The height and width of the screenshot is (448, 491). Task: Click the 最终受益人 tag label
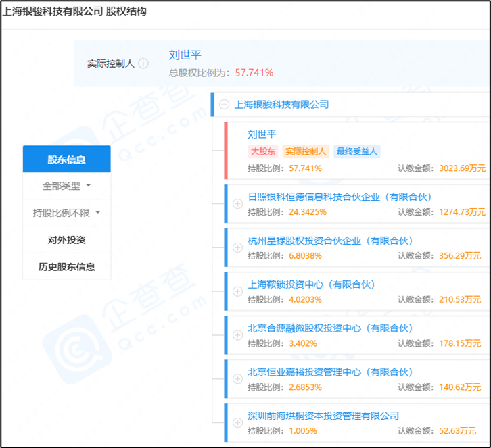tap(357, 151)
